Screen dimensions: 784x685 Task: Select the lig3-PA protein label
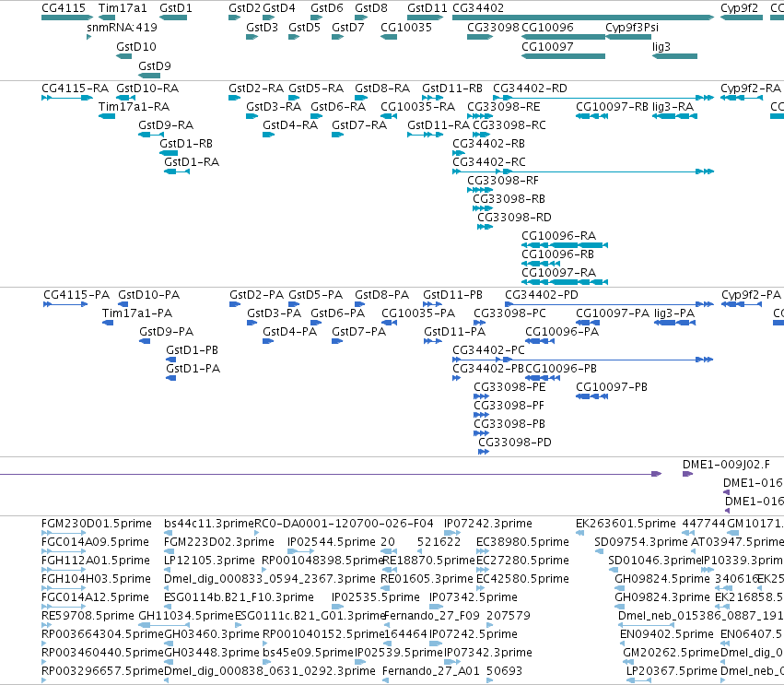pyautogui.click(x=674, y=313)
